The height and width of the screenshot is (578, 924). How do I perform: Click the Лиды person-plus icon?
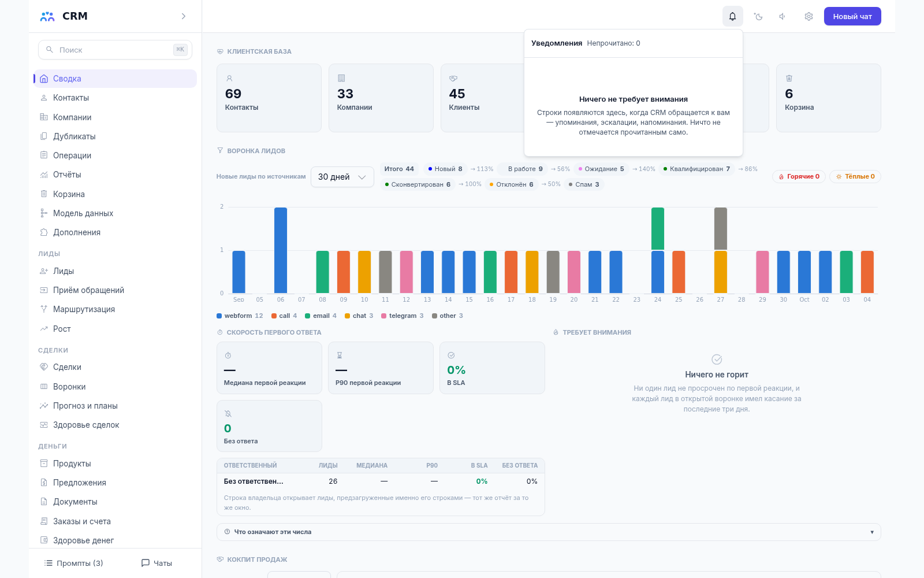click(44, 271)
